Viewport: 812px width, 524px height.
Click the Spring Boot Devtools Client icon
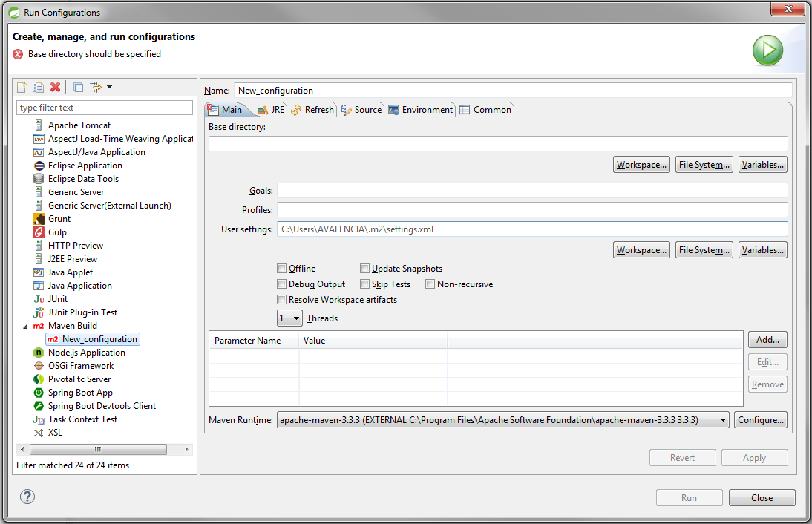pos(39,406)
